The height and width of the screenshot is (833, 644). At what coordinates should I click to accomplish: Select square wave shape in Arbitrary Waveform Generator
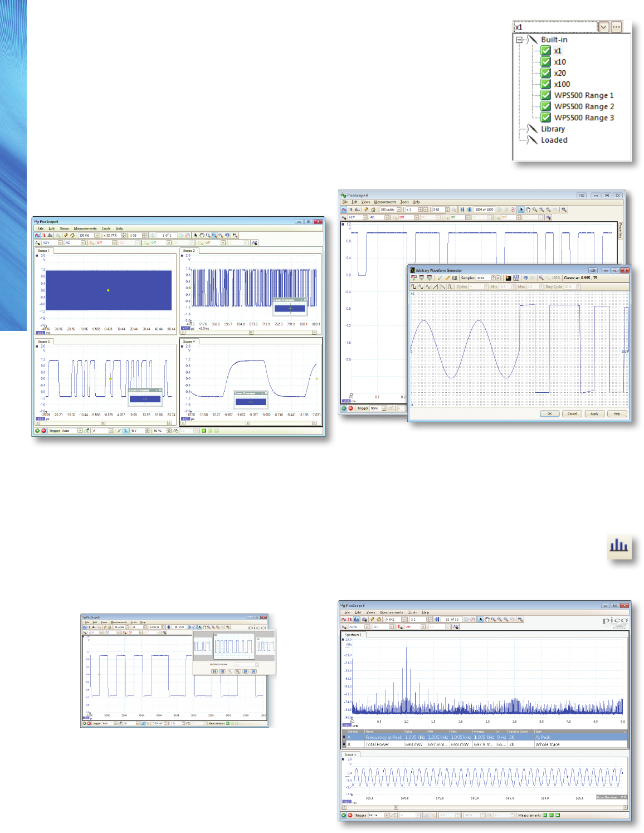click(x=413, y=287)
